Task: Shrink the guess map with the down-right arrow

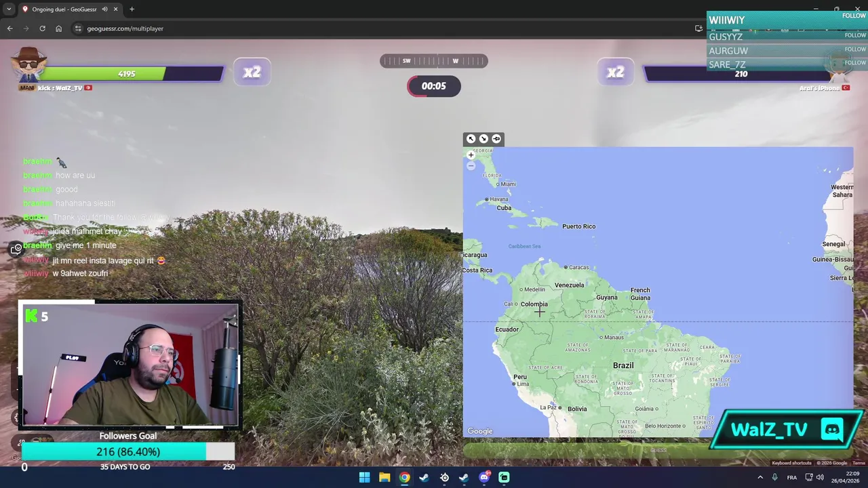Action: pos(484,139)
